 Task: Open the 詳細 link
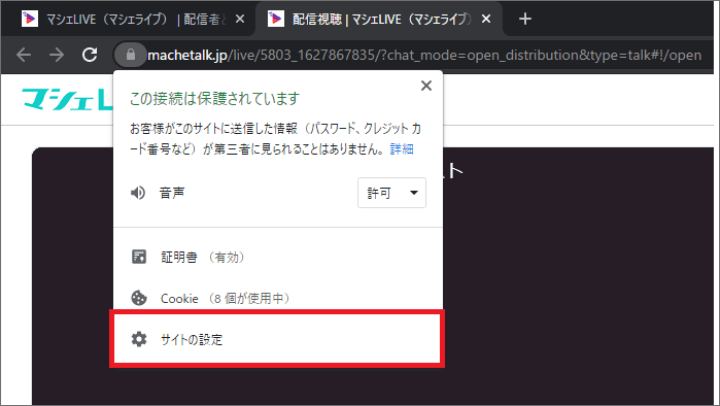(x=401, y=149)
